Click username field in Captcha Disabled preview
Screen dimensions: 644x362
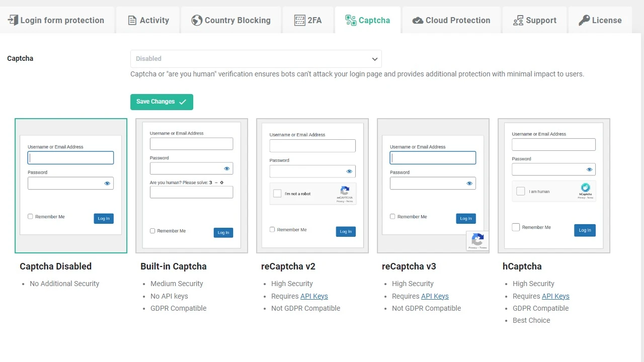[70, 158]
